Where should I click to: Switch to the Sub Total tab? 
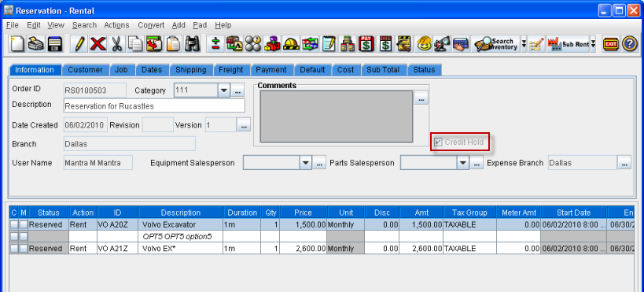tap(383, 70)
